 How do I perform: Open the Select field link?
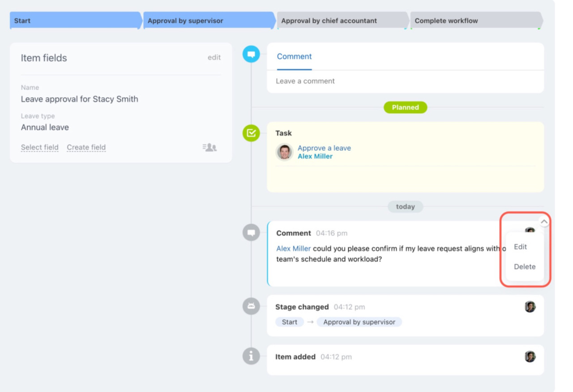click(x=40, y=147)
